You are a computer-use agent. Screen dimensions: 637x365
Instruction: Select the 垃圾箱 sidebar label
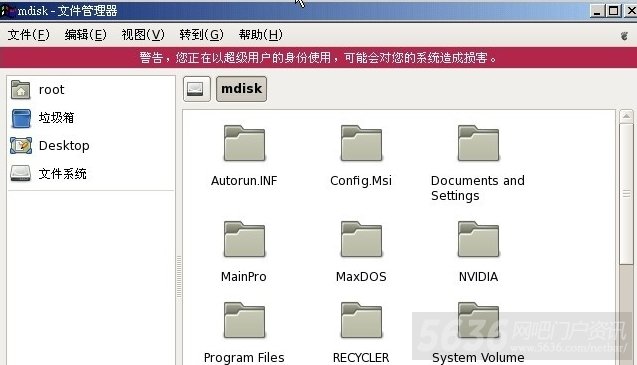(x=56, y=118)
